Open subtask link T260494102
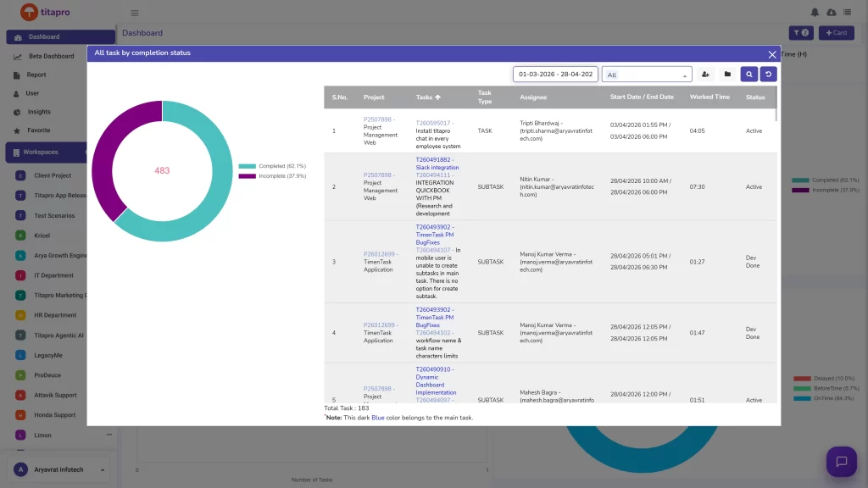 [433, 332]
